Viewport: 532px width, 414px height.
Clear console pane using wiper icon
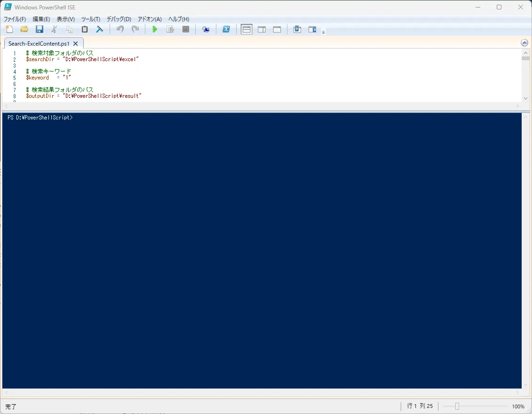click(99, 29)
